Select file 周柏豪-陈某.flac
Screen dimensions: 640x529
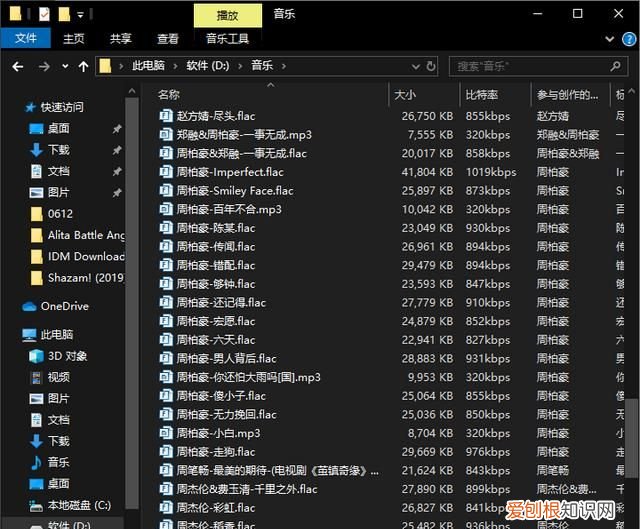tap(216, 228)
